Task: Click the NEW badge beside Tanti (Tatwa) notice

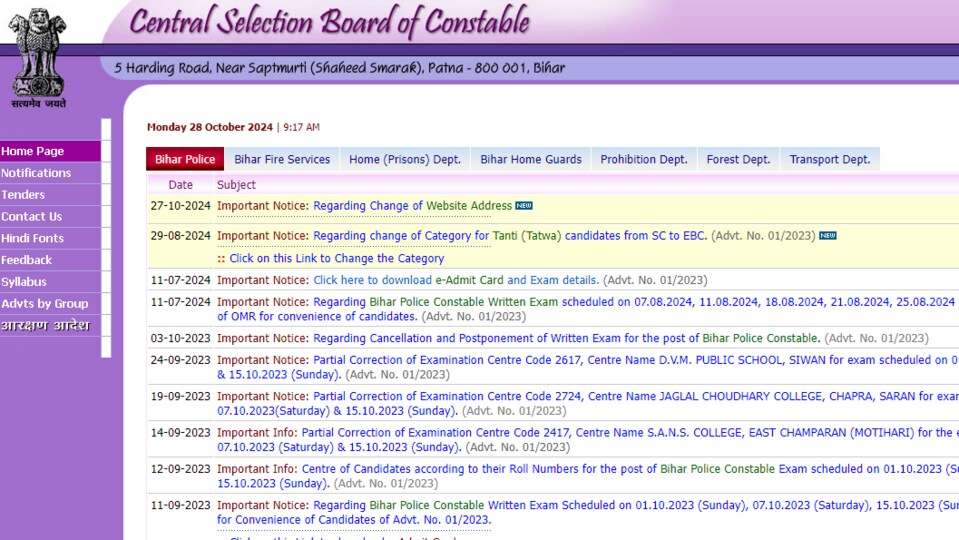Action: (828, 235)
